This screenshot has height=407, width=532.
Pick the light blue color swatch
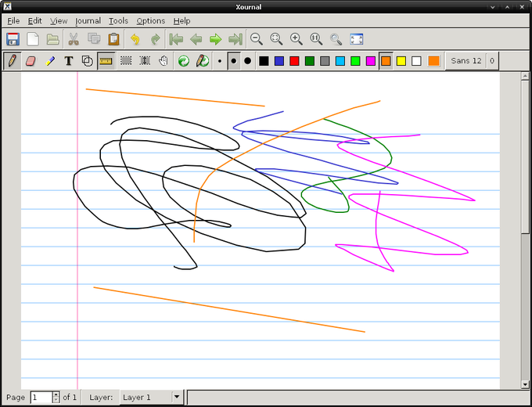(340, 61)
